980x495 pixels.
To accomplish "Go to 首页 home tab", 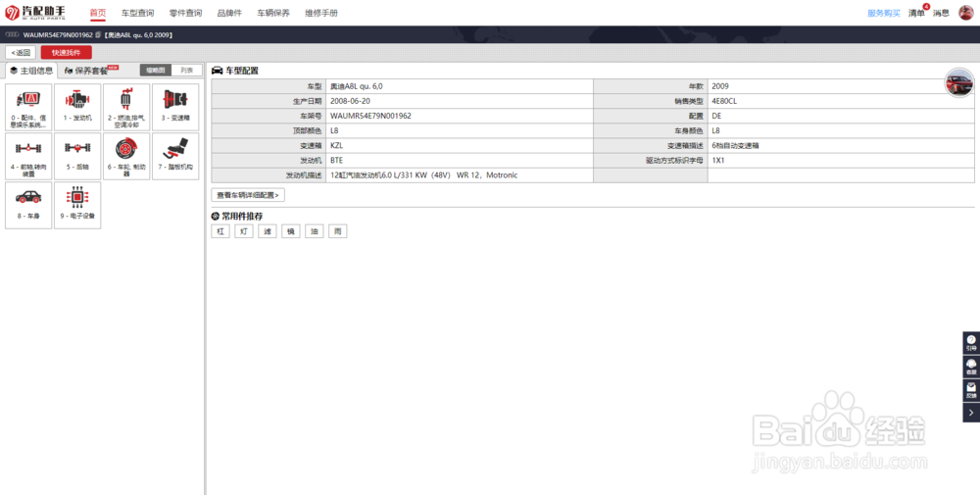I will click(x=97, y=13).
